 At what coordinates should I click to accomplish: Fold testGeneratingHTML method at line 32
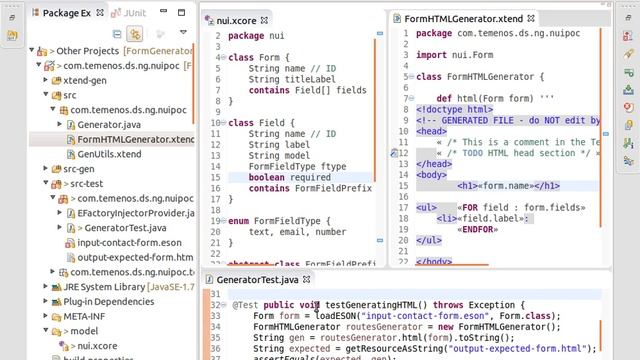pyautogui.click(x=224, y=305)
